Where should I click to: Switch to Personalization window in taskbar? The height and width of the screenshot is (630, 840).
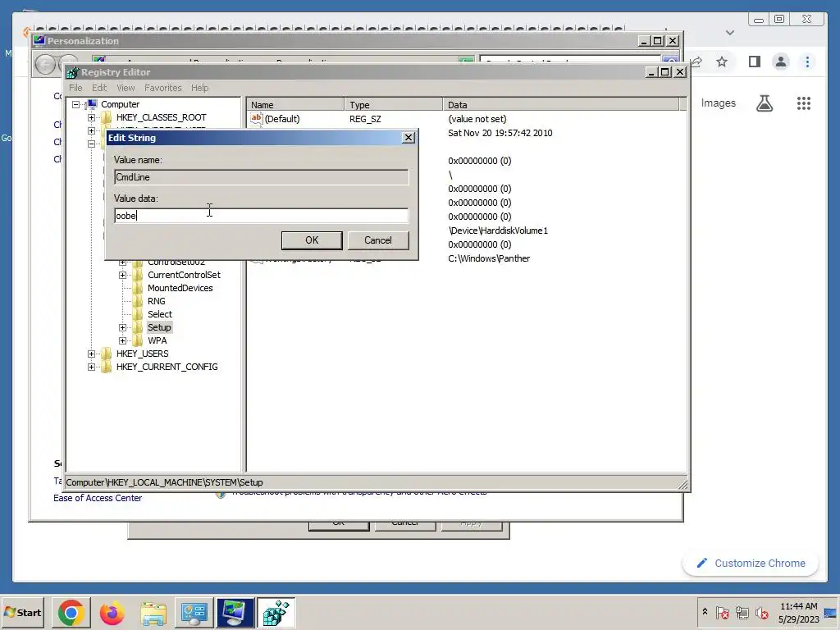(235, 612)
